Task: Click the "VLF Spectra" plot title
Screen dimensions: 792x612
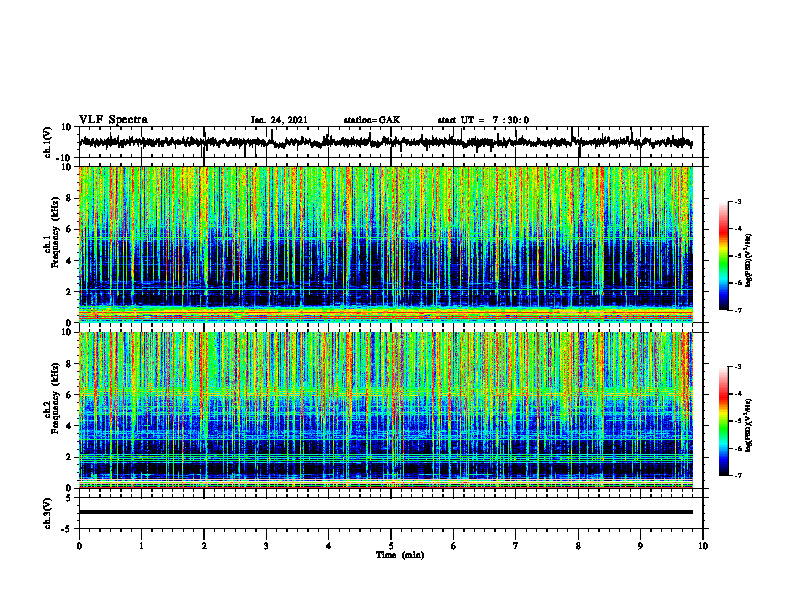Action: point(113,120)
